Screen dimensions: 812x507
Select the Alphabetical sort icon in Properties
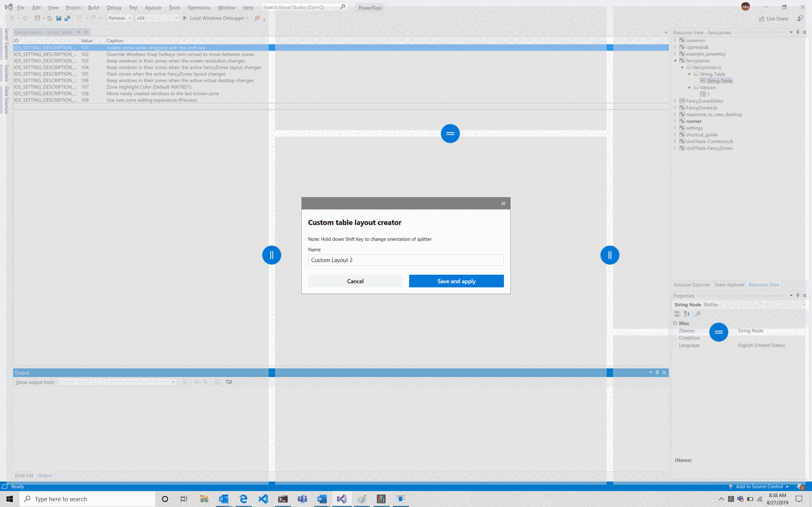(686, 313)
